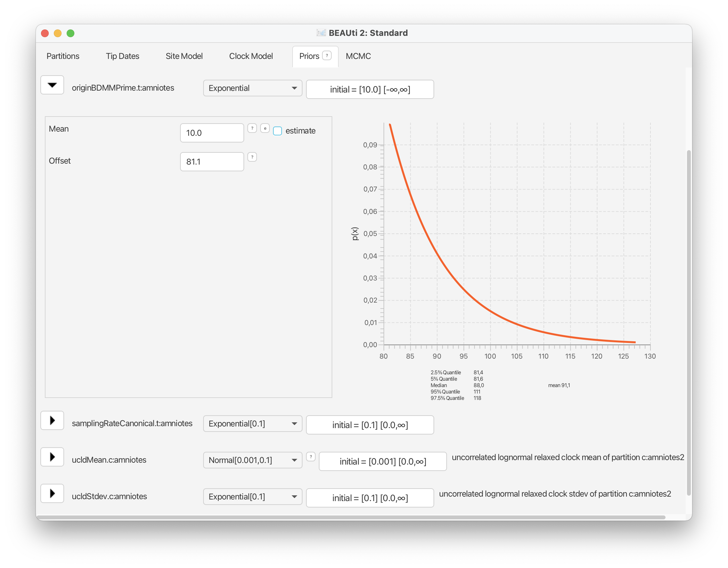Click the vertical scrollbar of priors panel
Screen dimensions: 728x568
[x=689, y=322]
